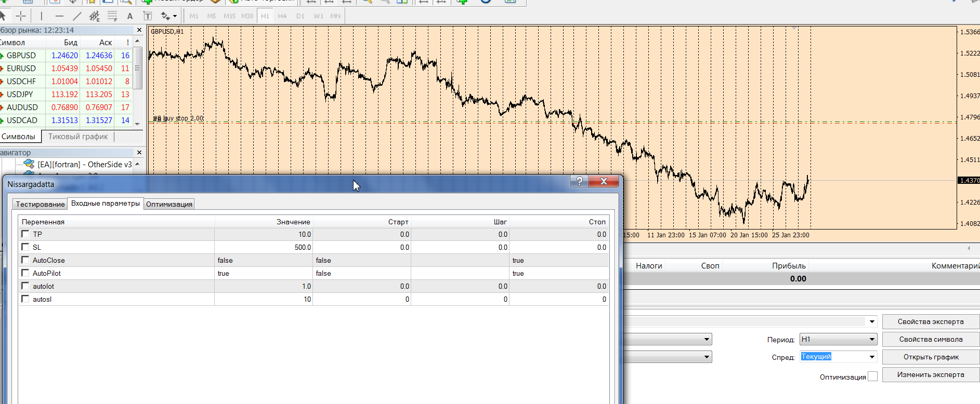Select AUDUSD row in Market Watch

click(x=66, y=107)
